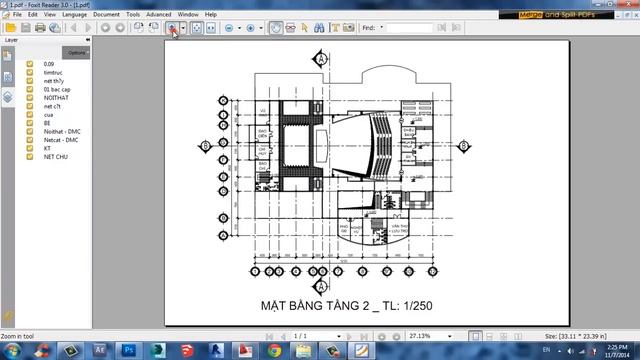
Task: Open the Pages panel in sidebar
Action: click(x=7, y=55)
